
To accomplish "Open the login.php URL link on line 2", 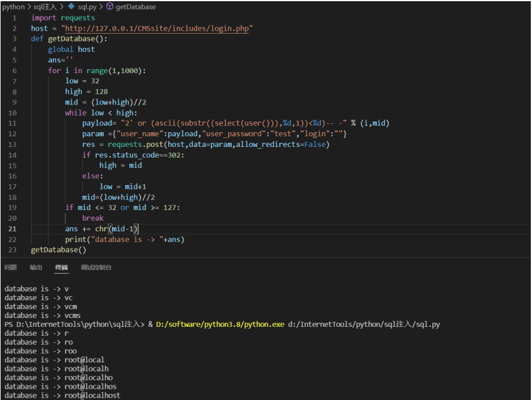I will (157, 28).
